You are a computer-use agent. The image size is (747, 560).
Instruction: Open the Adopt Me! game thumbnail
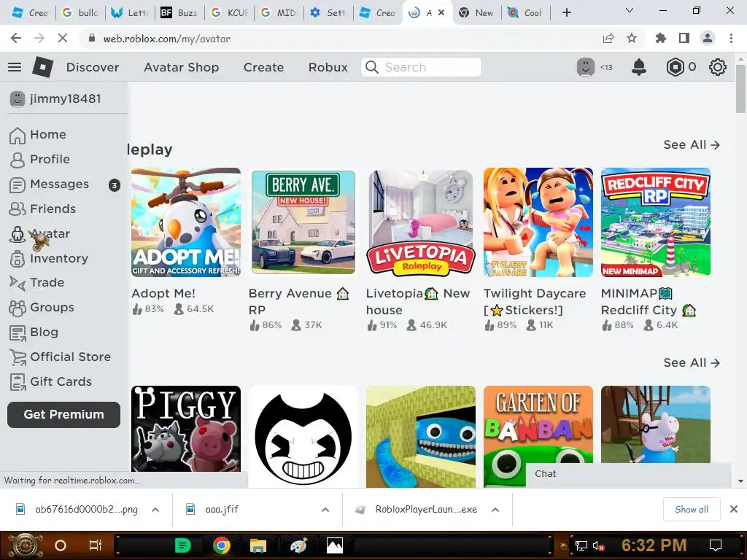click(186, 222)
